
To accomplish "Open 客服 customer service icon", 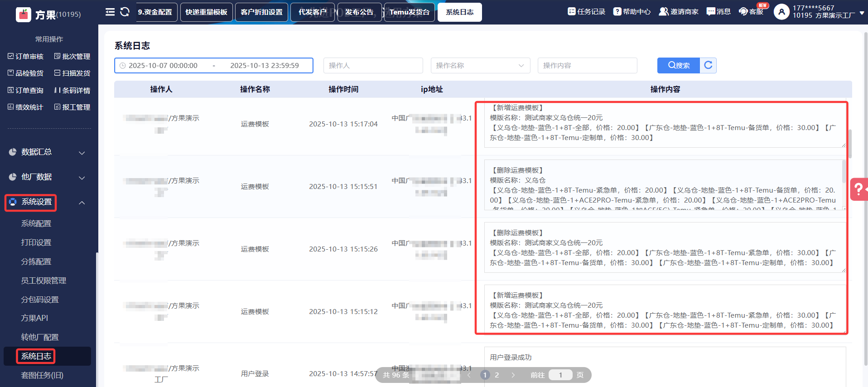I will (743, 11).
